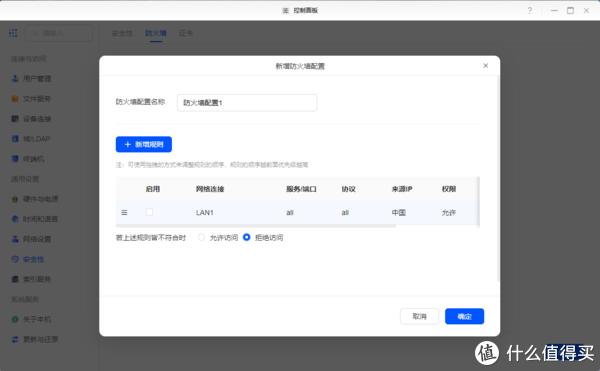Click the 索引服务 sidebar icon
The width and height of the screenshot is (600, 371).
pos(15,279)
